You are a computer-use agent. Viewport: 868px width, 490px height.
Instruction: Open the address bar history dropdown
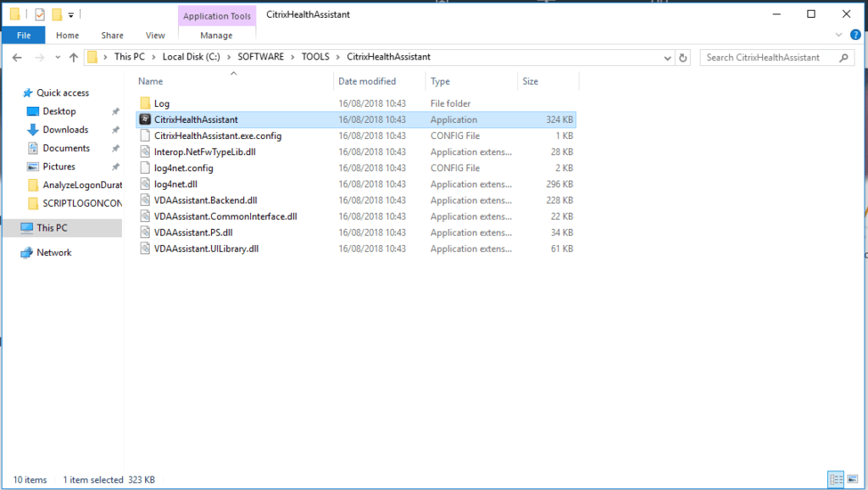coord(666,57)
